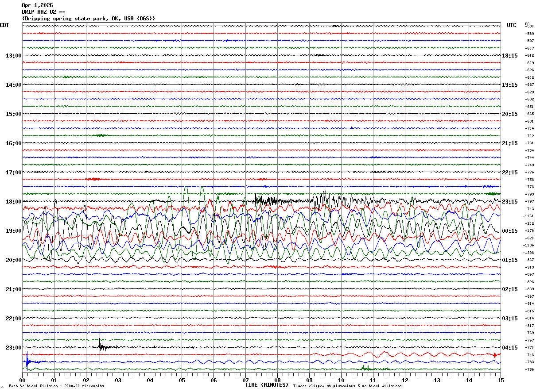The image size is (536, 392).
Task: Select the vertical division 2000.00 microvolts note
Action: [x=56, y=386]
